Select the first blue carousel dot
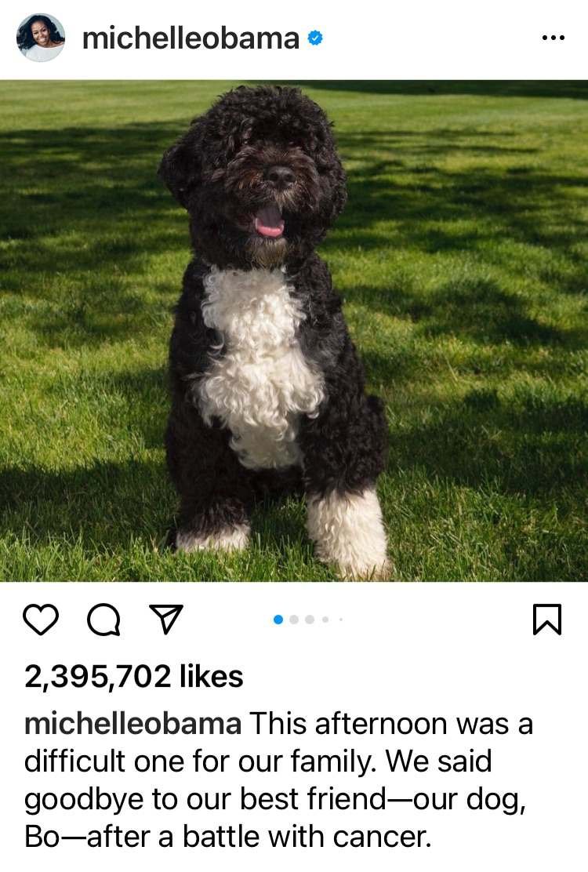 (278, 619)
